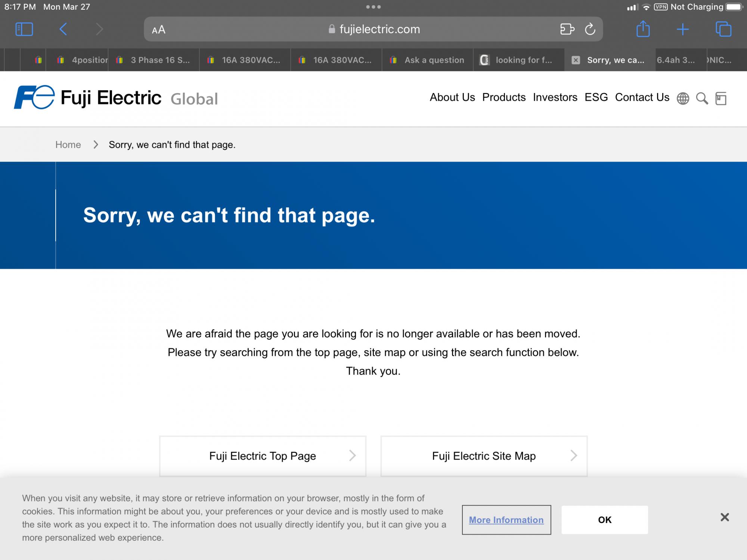
Task: Close the current 'Sorry, we ca...' tab
Action: point(576,60)
